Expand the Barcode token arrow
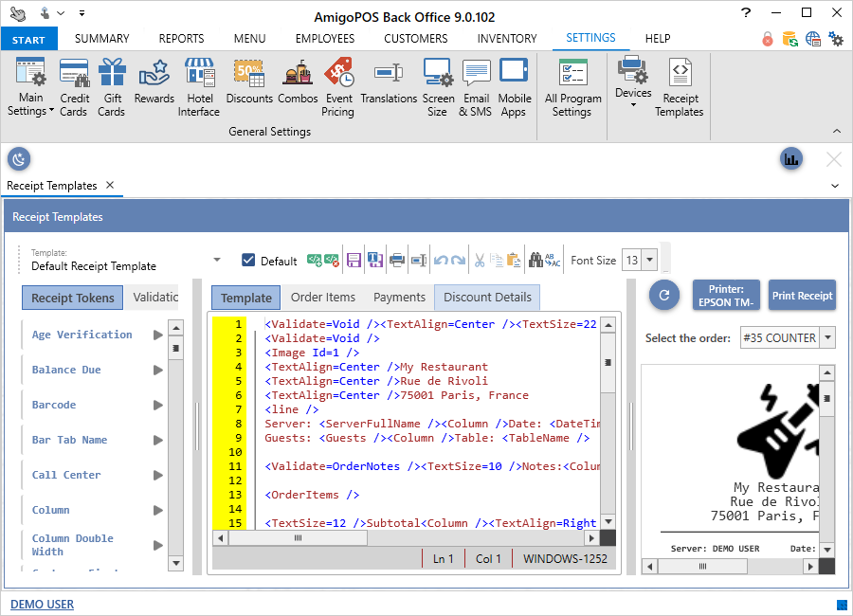The image size is (853, 616). [x=158, y=406]
